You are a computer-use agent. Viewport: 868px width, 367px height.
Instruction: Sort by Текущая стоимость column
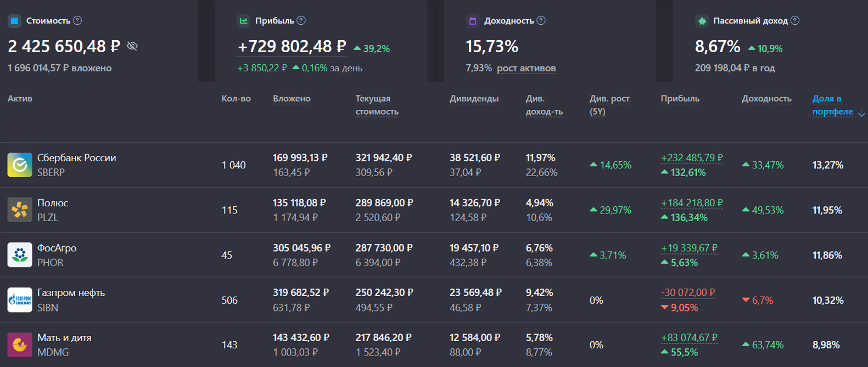coord(377,105)
